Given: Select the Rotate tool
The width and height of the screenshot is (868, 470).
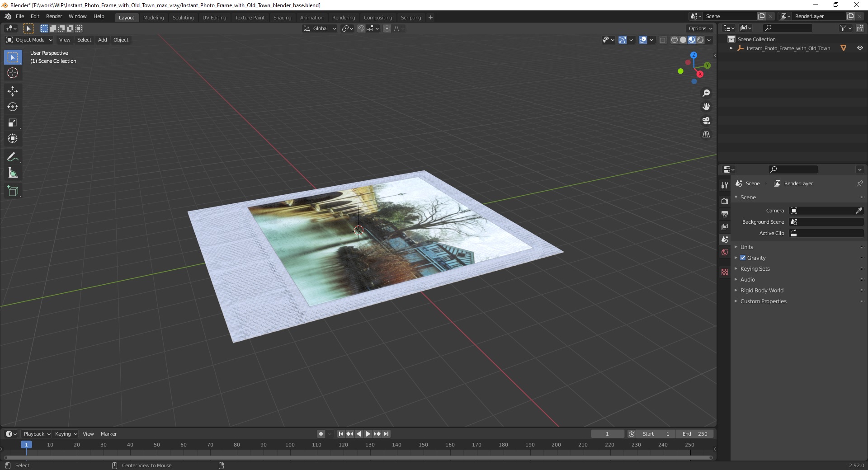Looking at the screenshot, I should point(13,107).
